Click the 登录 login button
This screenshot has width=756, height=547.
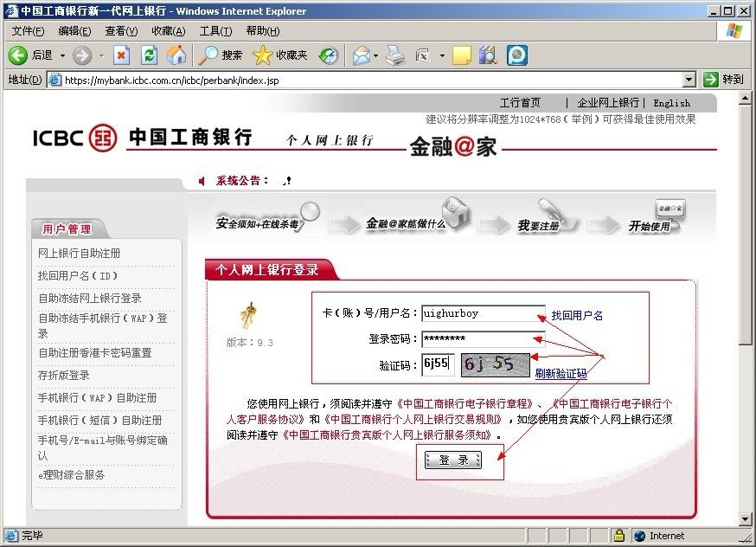[452, 460]
